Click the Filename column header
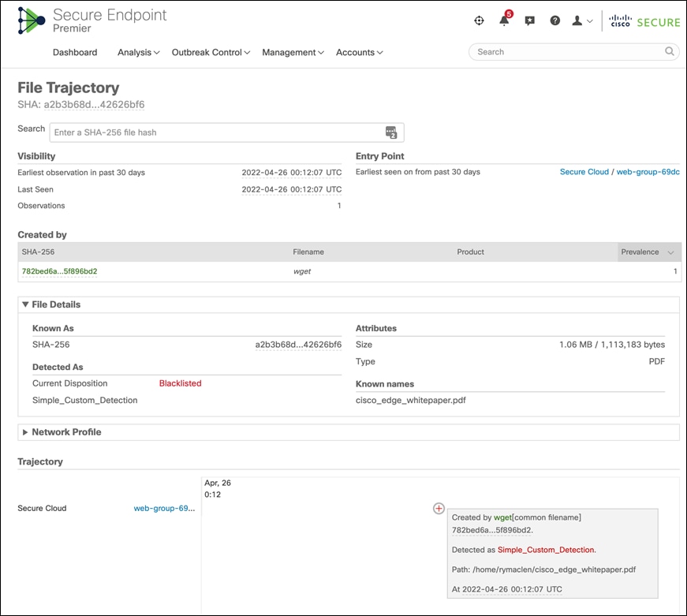This screenshot has width=687, height=616. click(308, 252)
